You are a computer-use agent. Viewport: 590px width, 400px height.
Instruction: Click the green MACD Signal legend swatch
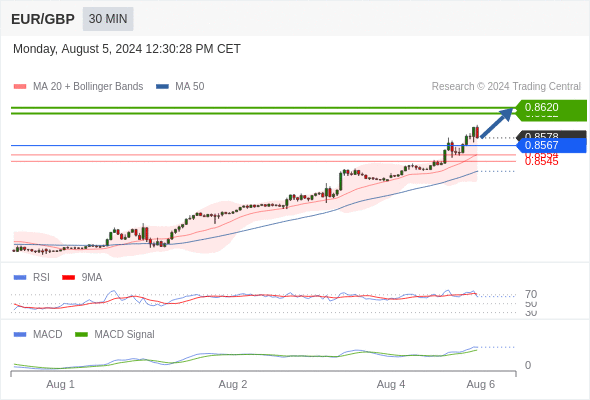click(x=82, y=335)
